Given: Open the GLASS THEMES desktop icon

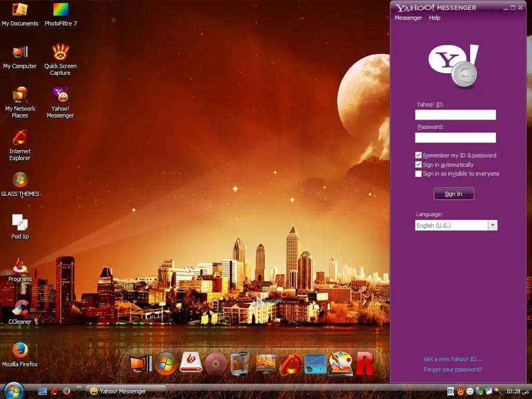Looking at the screenshot, I should (x=20, y=184).
